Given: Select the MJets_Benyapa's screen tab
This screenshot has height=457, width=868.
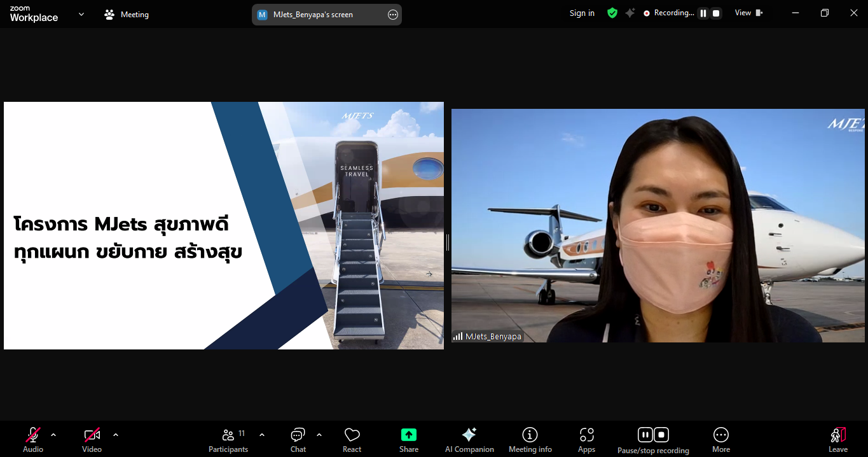Looking at the screenshot, I should point(326,15).
